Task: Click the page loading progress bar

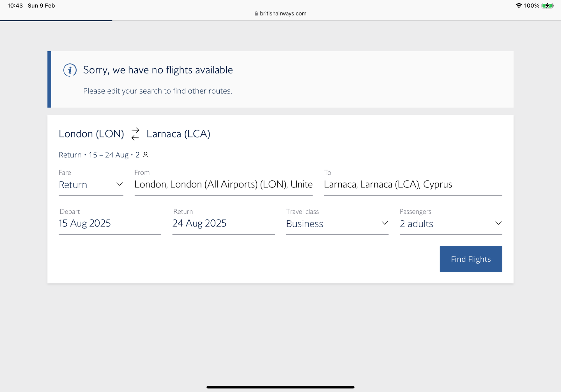Action: point(56,20)
